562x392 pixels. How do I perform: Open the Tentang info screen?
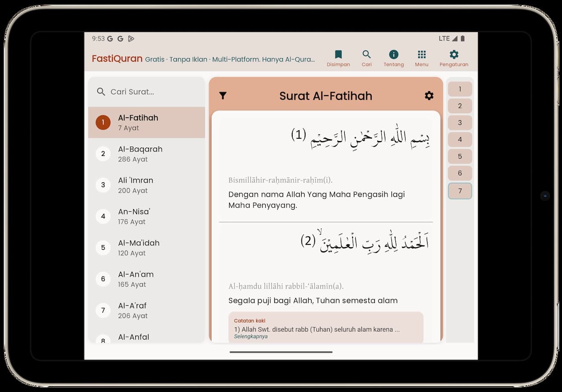393,57
